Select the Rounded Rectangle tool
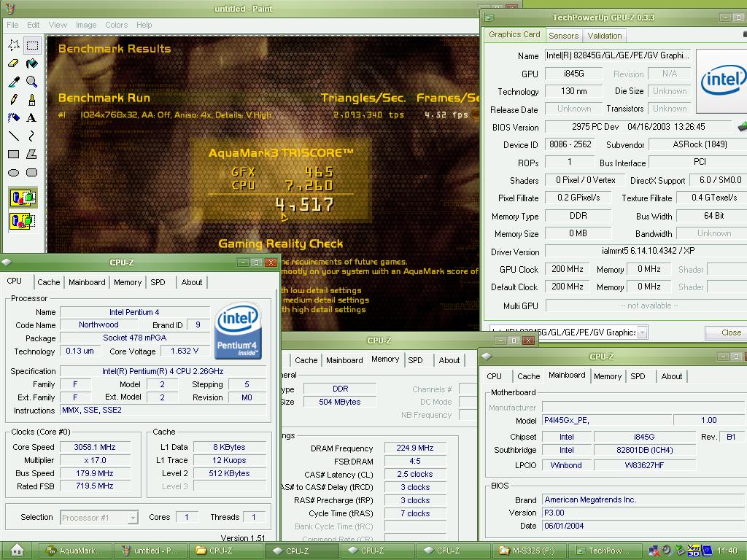The image size is (747, 560). 32,172
